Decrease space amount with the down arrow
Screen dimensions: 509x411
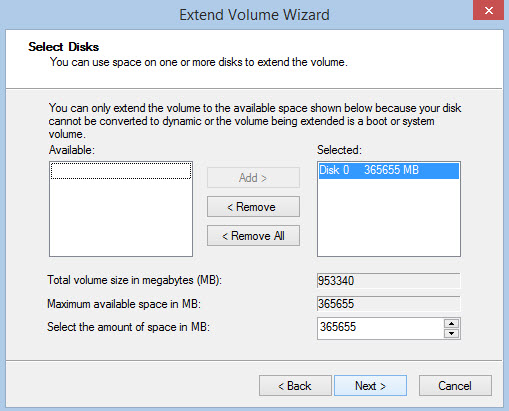coord(451,333)
